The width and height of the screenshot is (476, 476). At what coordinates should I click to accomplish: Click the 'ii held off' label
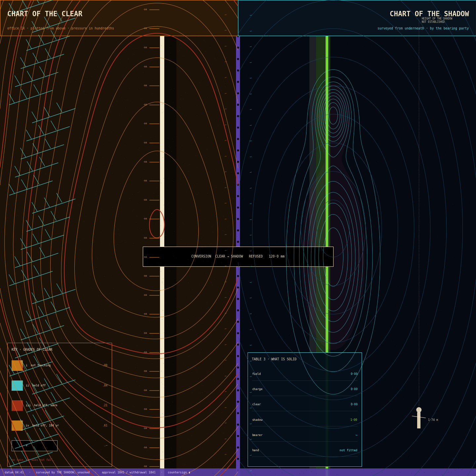coord(36,385)
